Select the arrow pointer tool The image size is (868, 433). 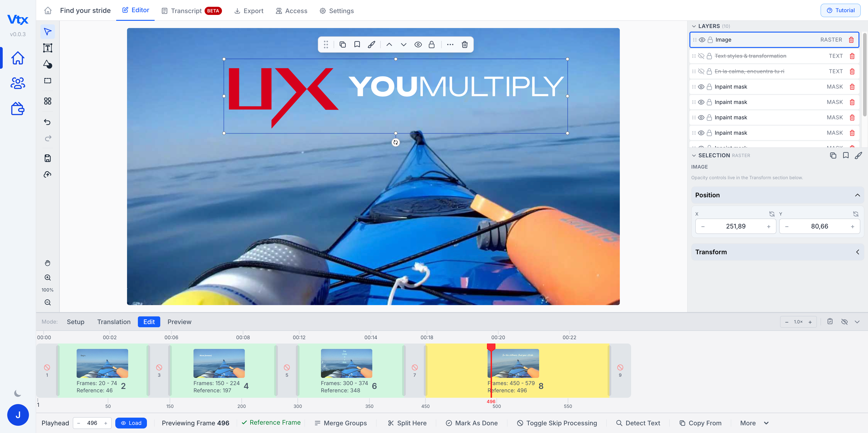(x=47, y=32)
